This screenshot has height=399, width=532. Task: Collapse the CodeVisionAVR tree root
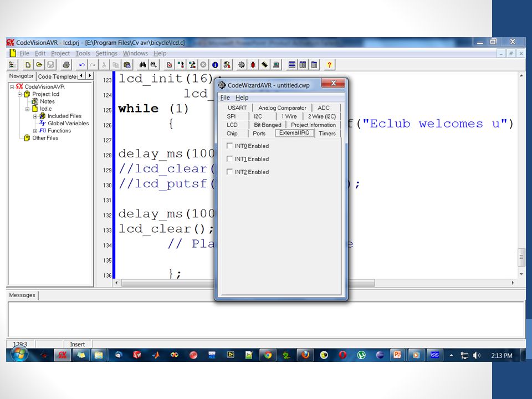pos(12,87)
